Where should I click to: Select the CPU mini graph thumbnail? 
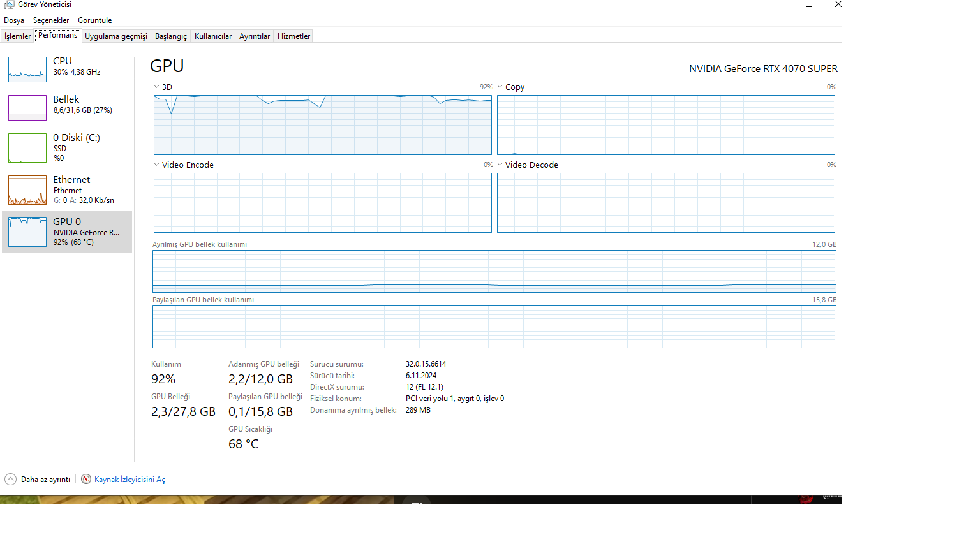(27, 70)
